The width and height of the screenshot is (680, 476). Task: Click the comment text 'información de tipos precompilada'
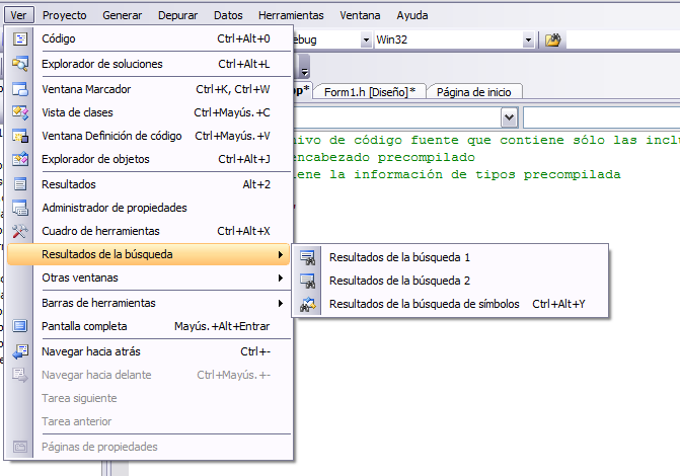487,174
